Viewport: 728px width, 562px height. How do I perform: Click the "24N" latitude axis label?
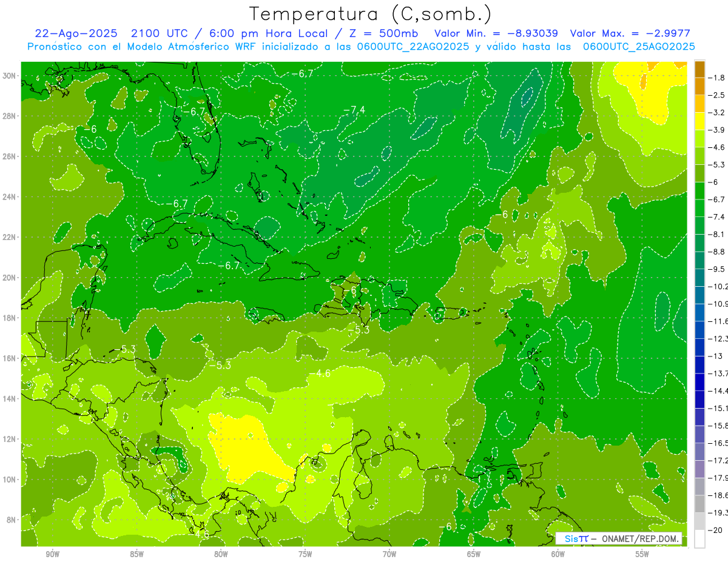tap(9, 196)
